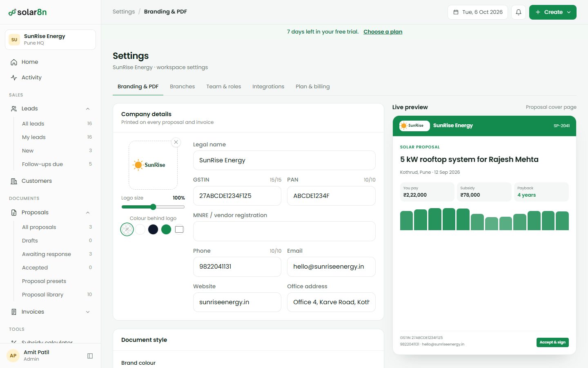588x368 pixels.
Task: Collapse the sidebar with the panel icon
Action: [x=90, y=356]
